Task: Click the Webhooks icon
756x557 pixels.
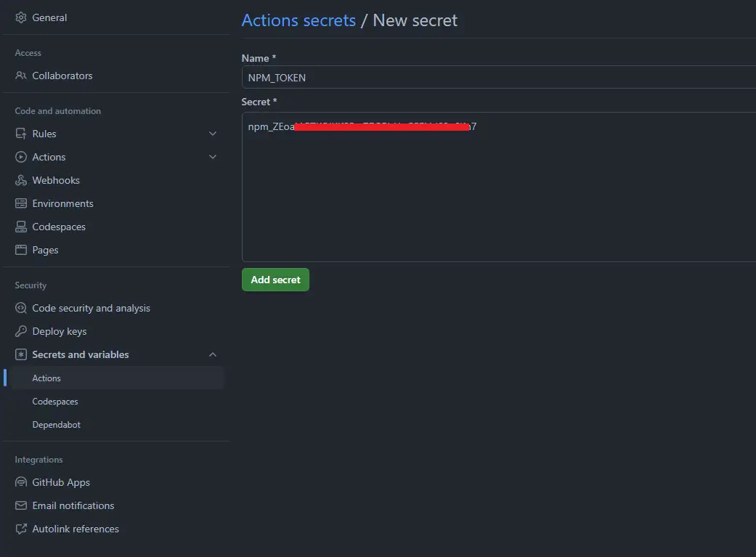Action: (21, 180)
